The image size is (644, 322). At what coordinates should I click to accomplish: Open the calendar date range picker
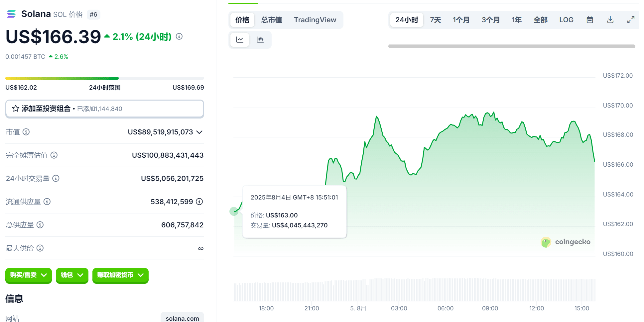coord(590,20)
